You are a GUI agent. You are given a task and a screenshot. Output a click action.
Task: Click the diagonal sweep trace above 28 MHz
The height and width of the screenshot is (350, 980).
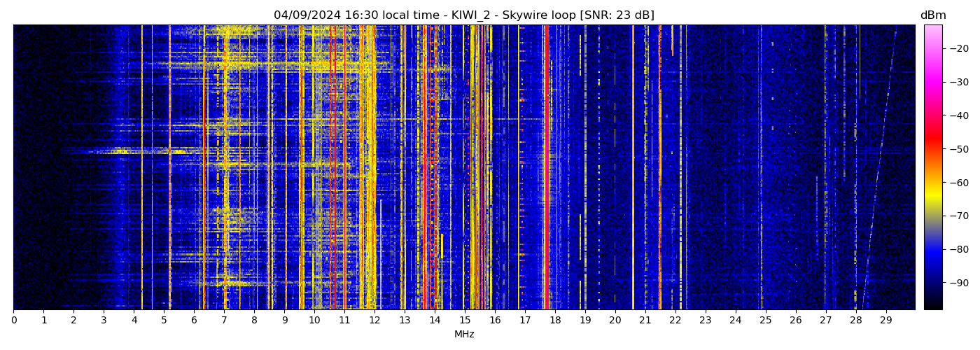(879, 168)
